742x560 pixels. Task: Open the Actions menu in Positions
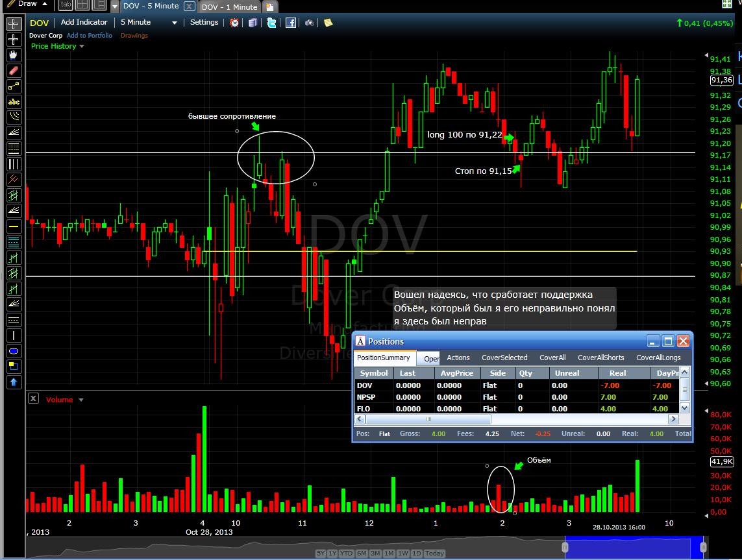click(458, 358)
